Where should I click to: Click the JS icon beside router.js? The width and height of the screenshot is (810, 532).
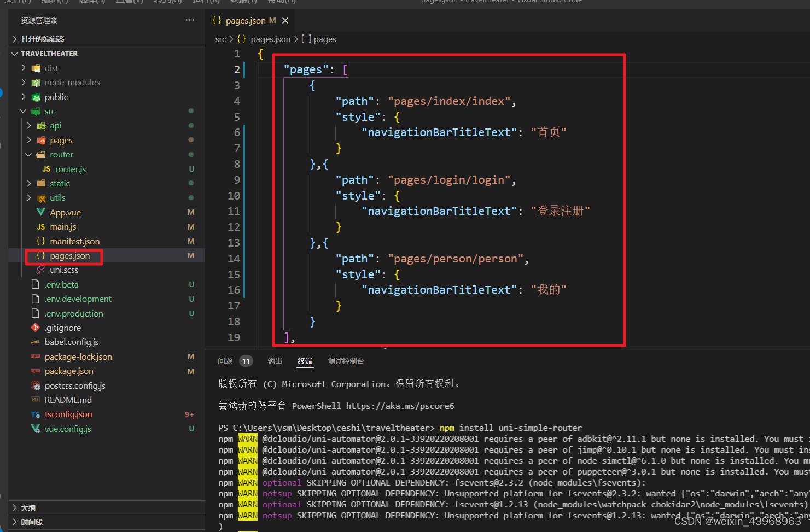[46, 169]
